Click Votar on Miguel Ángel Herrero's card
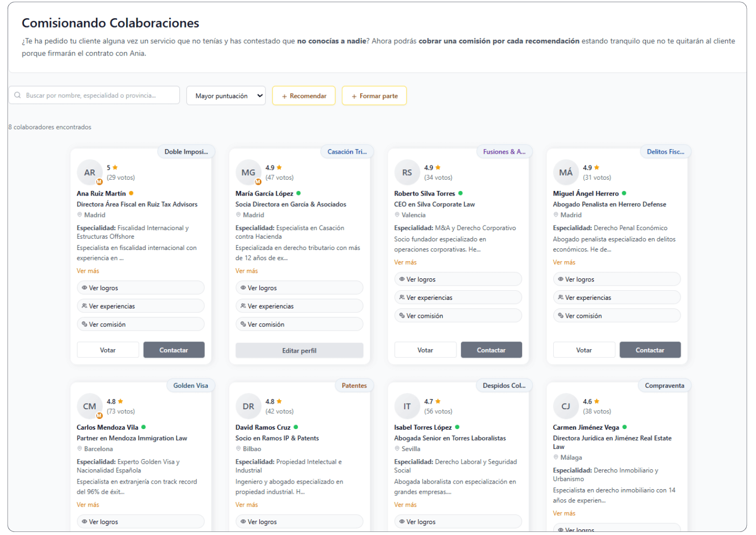The width and height of the screenshot is (756, 535). point(584,350)
